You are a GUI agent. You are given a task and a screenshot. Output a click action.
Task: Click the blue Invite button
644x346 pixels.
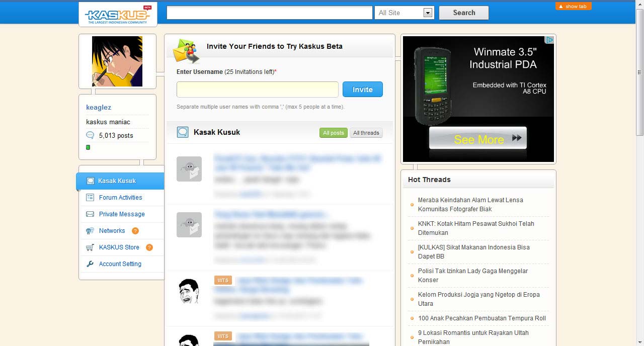(x=363, y=90)
